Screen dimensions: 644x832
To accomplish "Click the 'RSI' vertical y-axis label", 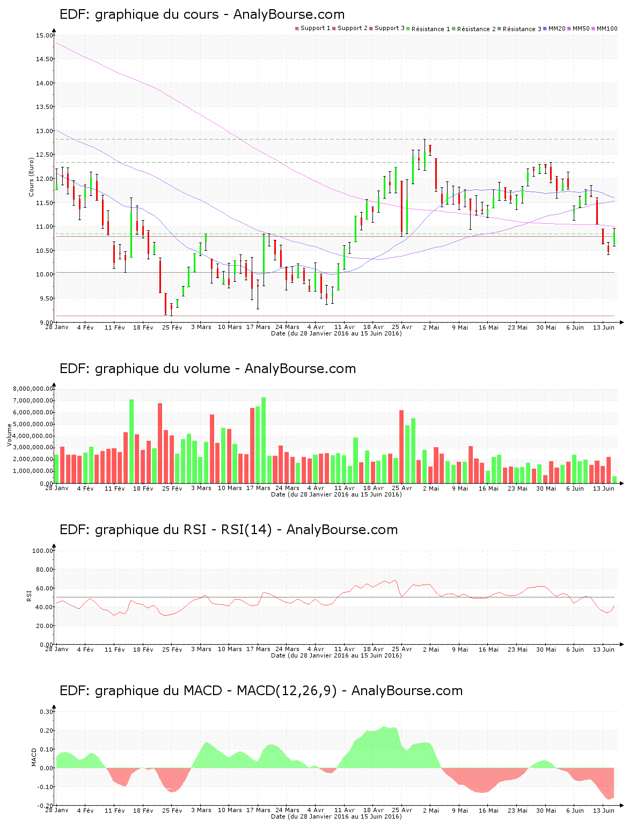I will click(29, 596).
